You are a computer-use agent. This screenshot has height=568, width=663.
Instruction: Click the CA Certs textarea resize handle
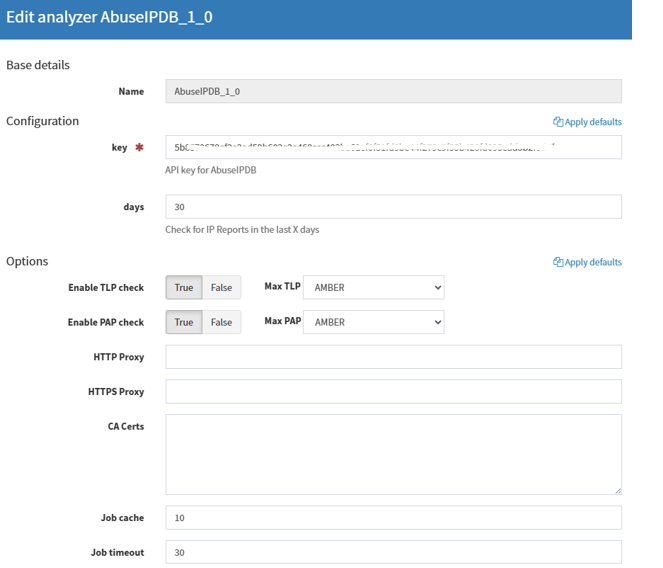(618, 491)
